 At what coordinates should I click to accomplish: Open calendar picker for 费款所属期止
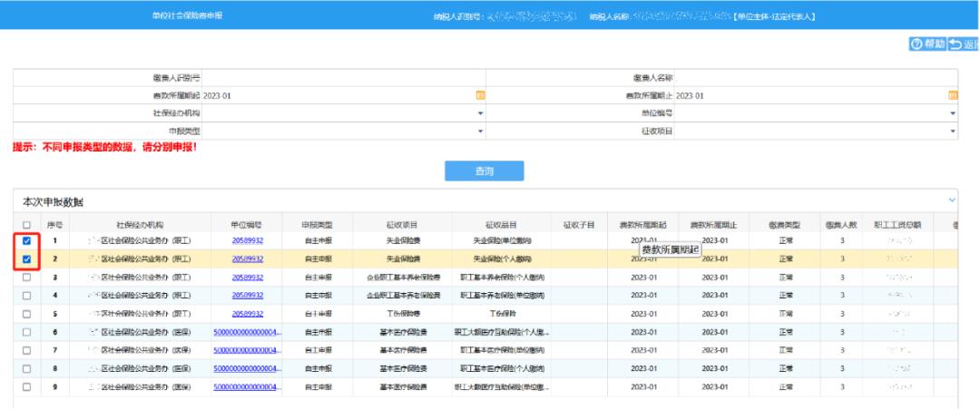[953, 96]
